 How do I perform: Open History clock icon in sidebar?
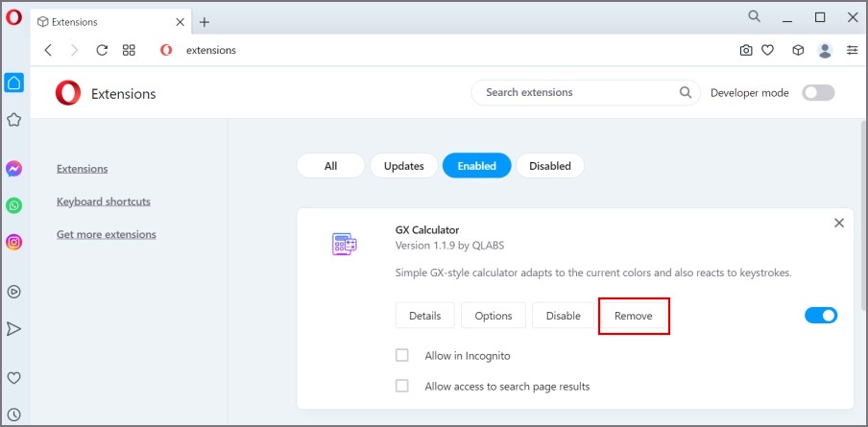(x=13, y=415)
